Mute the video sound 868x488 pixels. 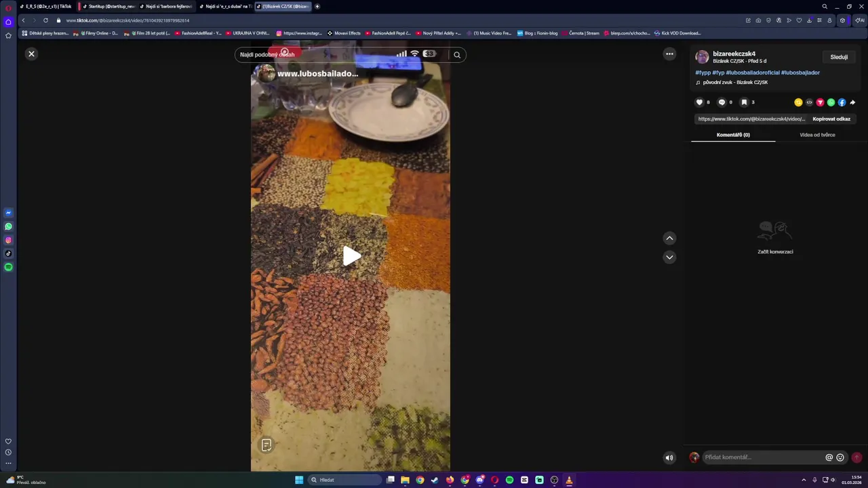click(669, 457)
